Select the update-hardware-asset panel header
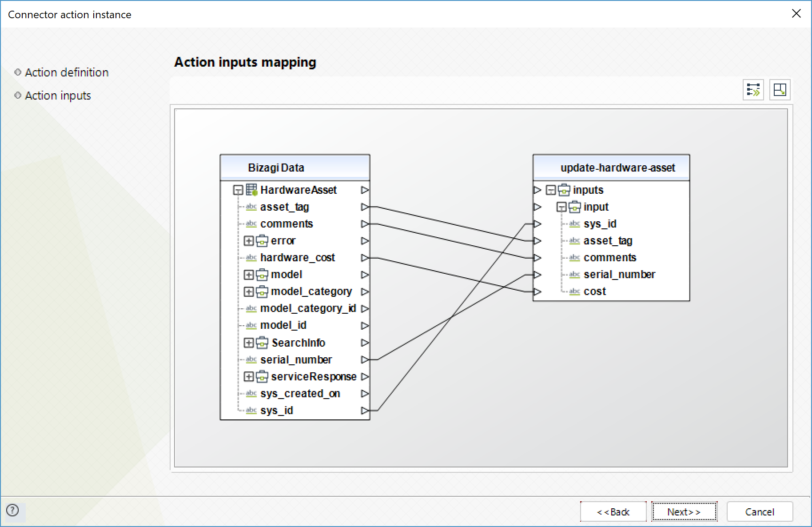Viewport: 812px width, 527px height. pyautogui.click(x=611, y=168)
